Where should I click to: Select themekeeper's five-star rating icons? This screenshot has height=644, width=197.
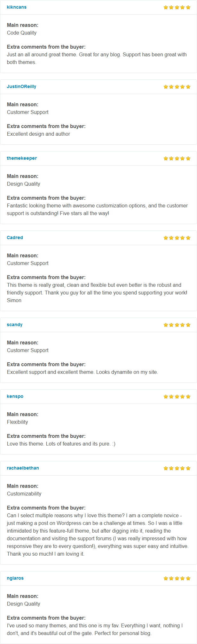177,158
